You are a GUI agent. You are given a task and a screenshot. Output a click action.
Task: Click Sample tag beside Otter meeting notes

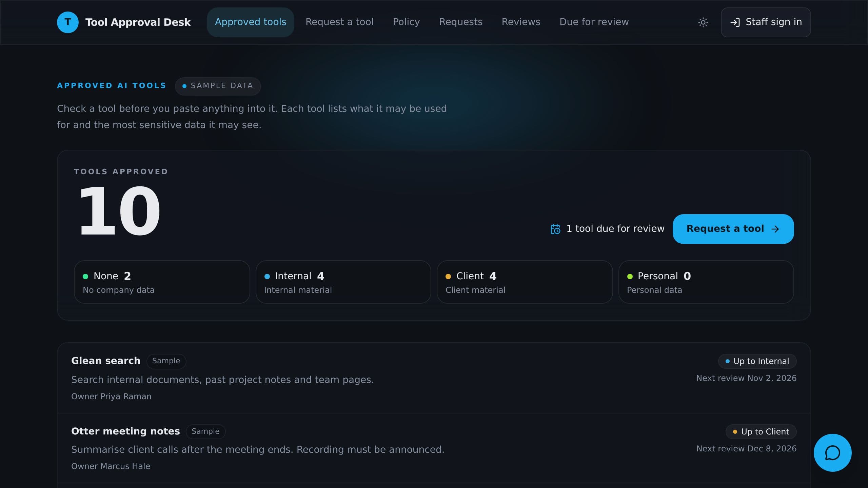pos(205,431)
